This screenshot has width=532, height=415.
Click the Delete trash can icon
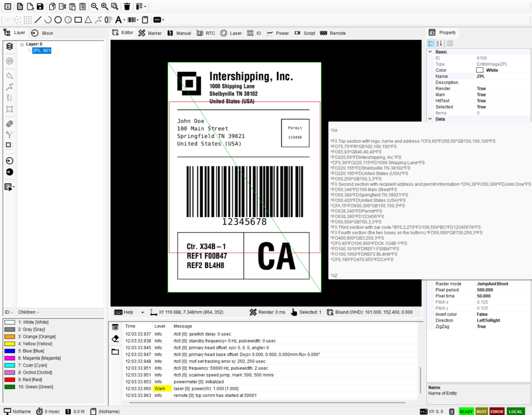(127, 7)
